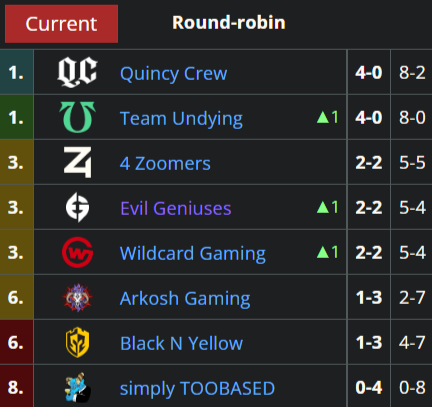Open the Black N Yellow shield logo
The width and height of the screenshot is (432, 407).
click(77, 342)
